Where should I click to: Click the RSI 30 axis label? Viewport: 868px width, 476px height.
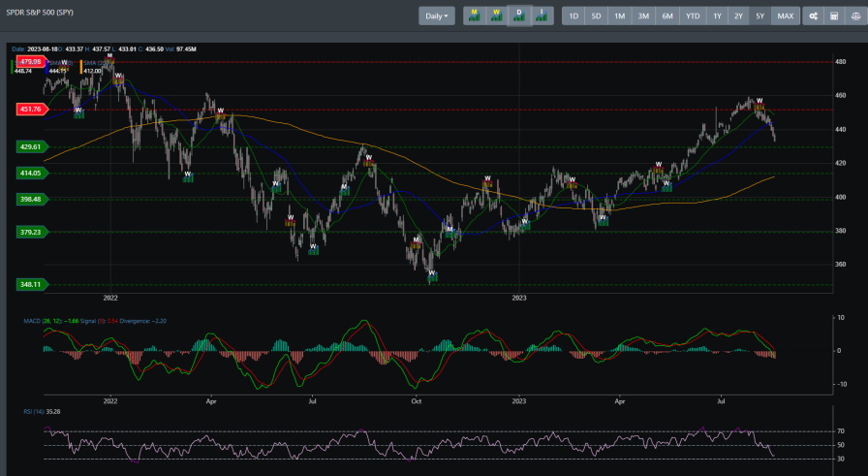[840, 459]
